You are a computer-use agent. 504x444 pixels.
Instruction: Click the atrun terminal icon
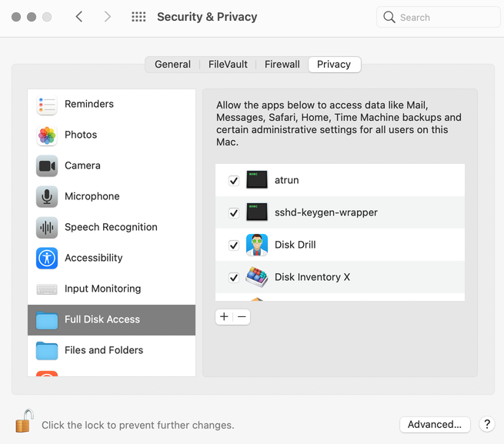click(x=257, y=179)
